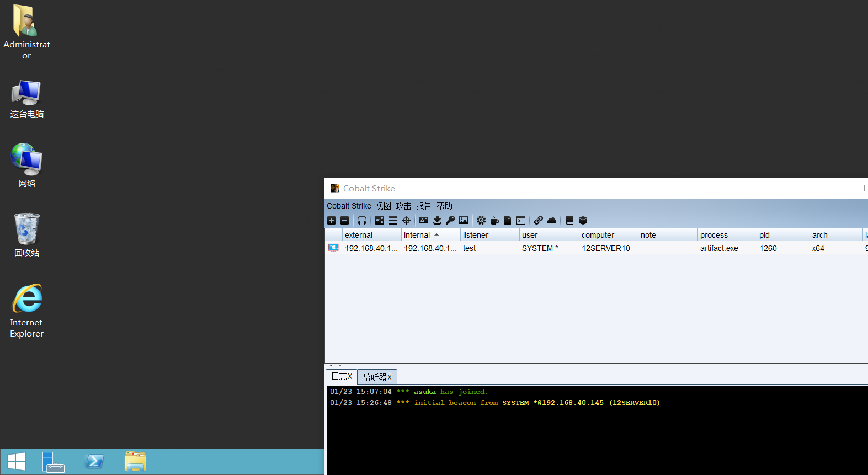
Task: Select the internal 192.168.40.1... cell
Action: point(430,248)
